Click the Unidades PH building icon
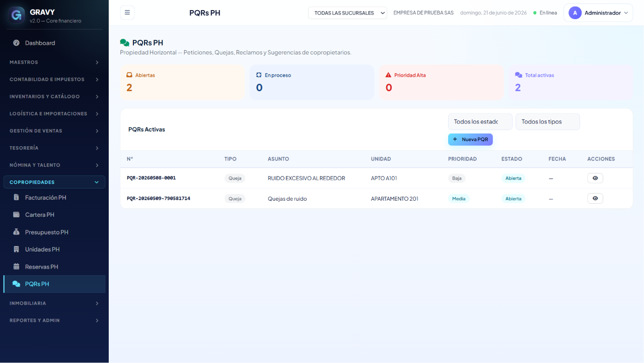Viewport: 644px width, 363px height. click(x=16, y=249)
